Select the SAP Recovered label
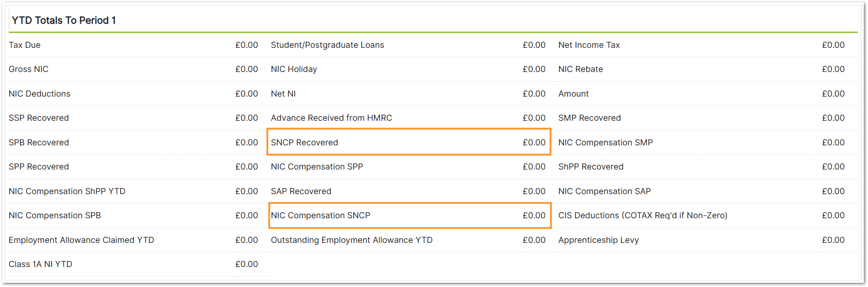 [301, 191]
